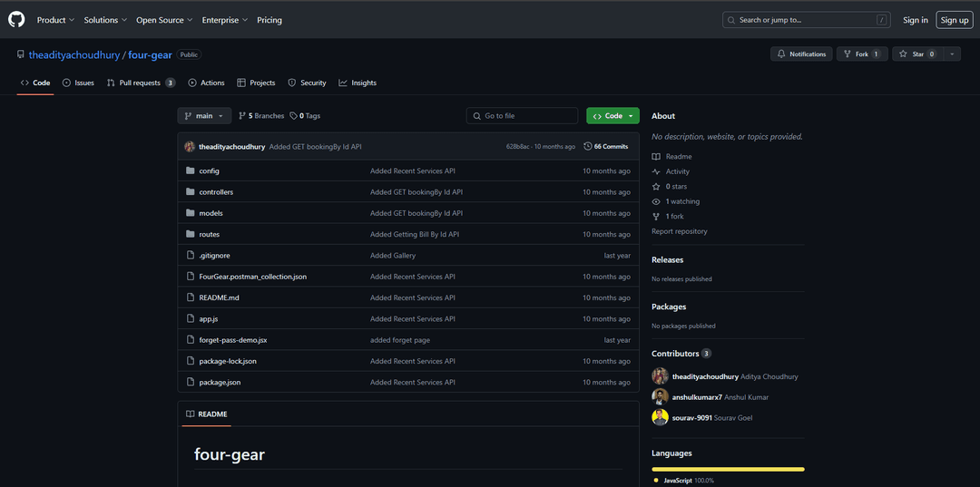Screen dimensions: 980x487
Task: Open the Pull requests tab
Action: [141, 83]
